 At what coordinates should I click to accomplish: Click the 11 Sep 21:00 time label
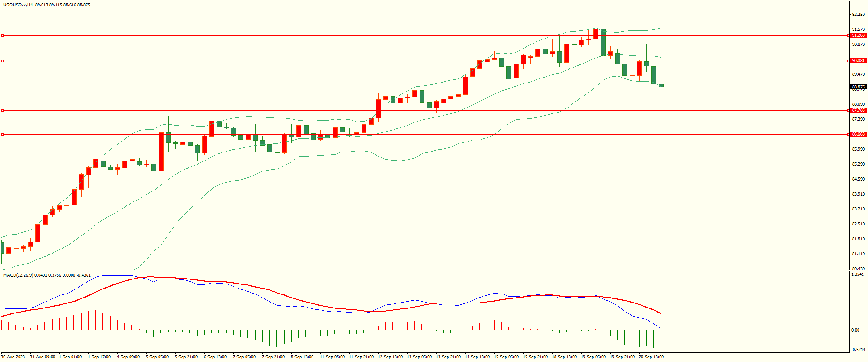362,357
